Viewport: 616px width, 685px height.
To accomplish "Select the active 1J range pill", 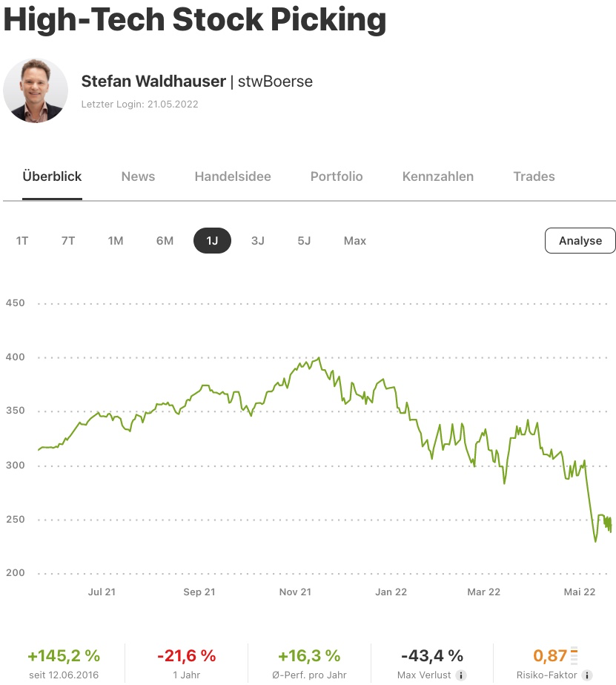I will pos(212,241).
